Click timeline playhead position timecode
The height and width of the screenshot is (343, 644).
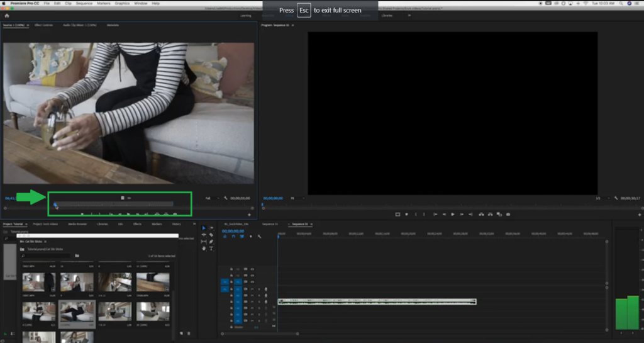tap(233, 231)
